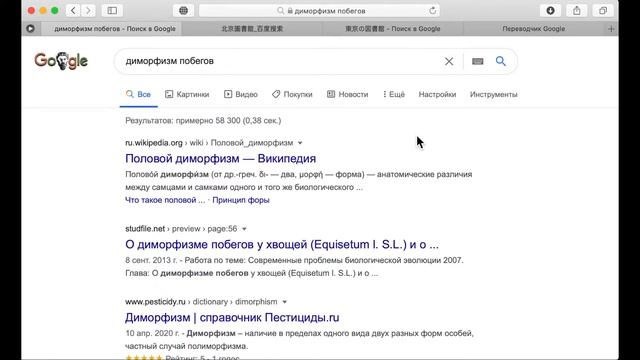The image size is (640, 360).
Task: Open Инструменты search tools
Action: click(493, 94)
